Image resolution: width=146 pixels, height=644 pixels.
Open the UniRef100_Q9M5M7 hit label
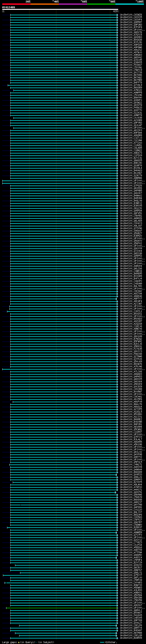click(x=131, y=22)
